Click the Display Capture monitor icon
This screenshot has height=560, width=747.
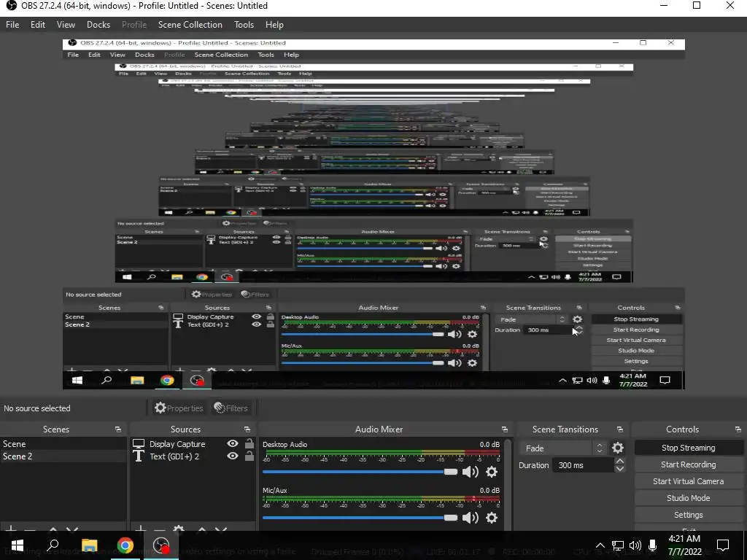139,444
